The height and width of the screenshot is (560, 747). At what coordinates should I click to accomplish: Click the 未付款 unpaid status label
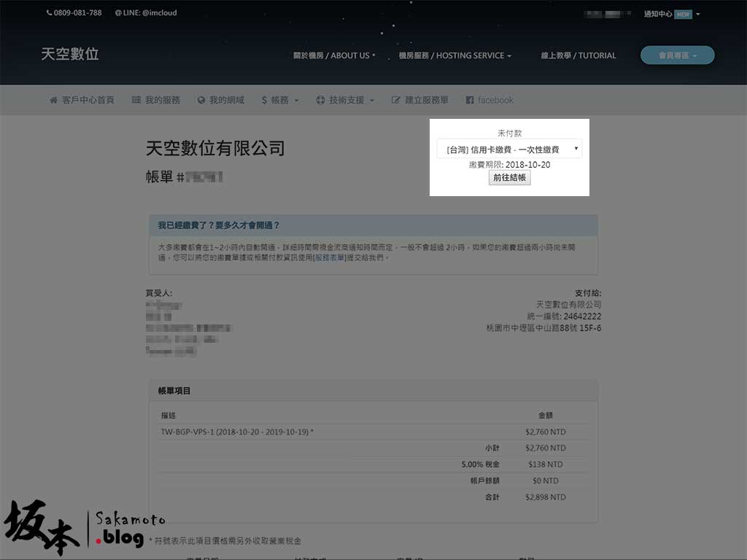click(509, 133)
